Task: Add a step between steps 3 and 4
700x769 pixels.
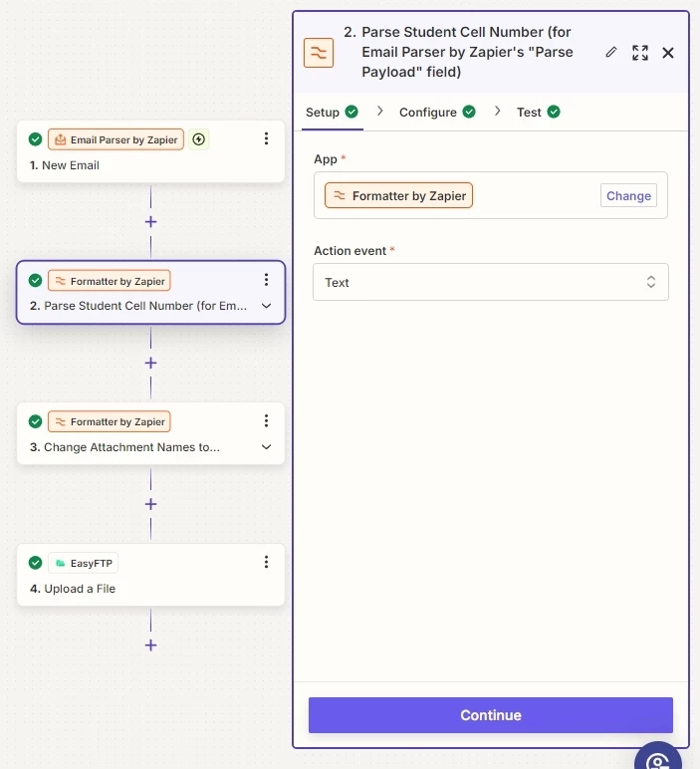Action: point(151,504)
